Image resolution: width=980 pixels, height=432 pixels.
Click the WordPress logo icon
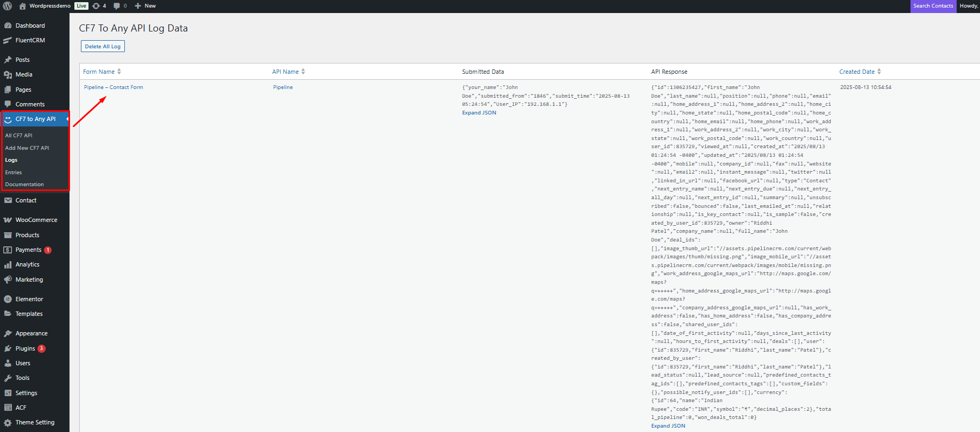[x=8, y=6]
